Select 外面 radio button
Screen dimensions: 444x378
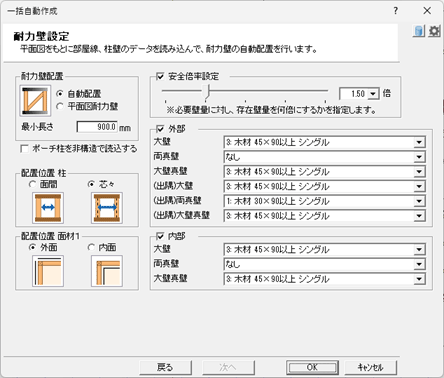pyautogui.click(x=32, y=247)
